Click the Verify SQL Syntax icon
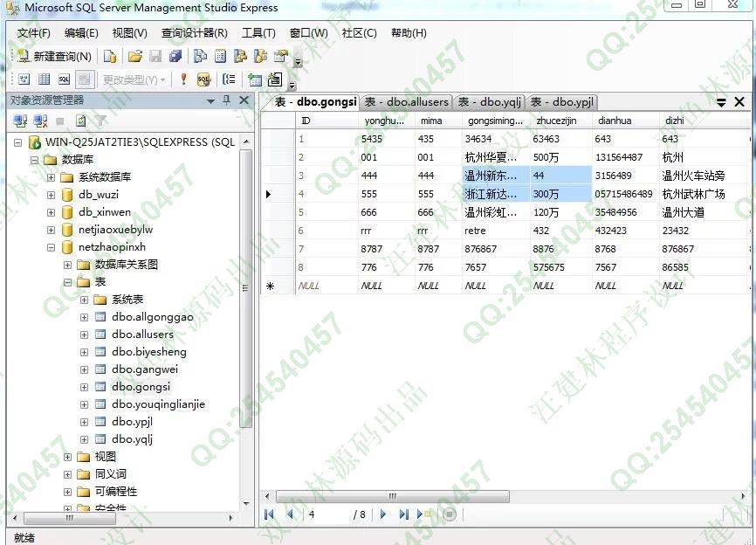Screen dimensions: 756x545 [x=204, y=79]
